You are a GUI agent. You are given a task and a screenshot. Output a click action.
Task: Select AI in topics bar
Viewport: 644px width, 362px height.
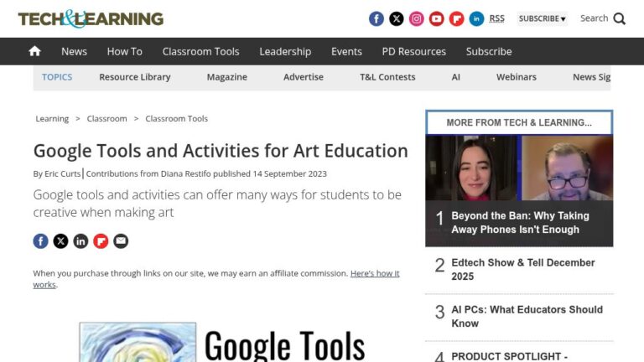[x=456, y=77]
